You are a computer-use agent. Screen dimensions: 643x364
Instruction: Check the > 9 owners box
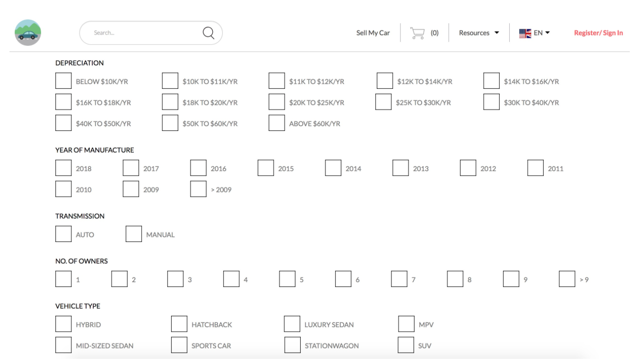(x=567, y=279)
